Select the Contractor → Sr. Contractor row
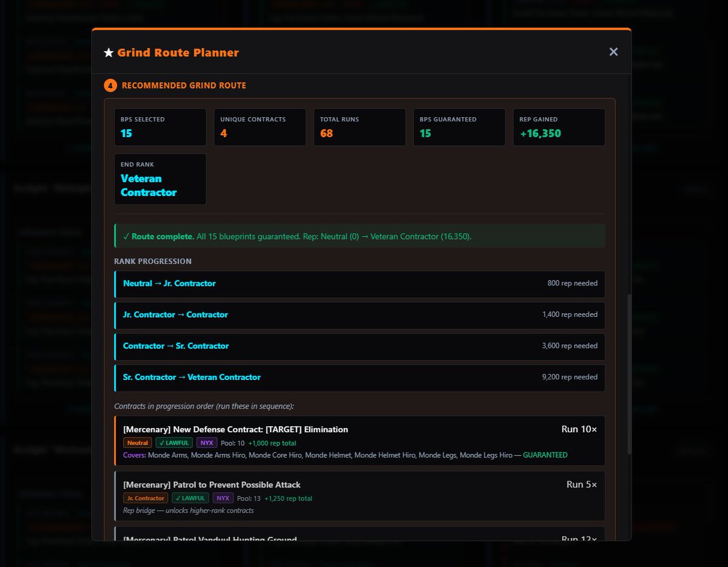The image size is (728, 567). click(360, 346)
